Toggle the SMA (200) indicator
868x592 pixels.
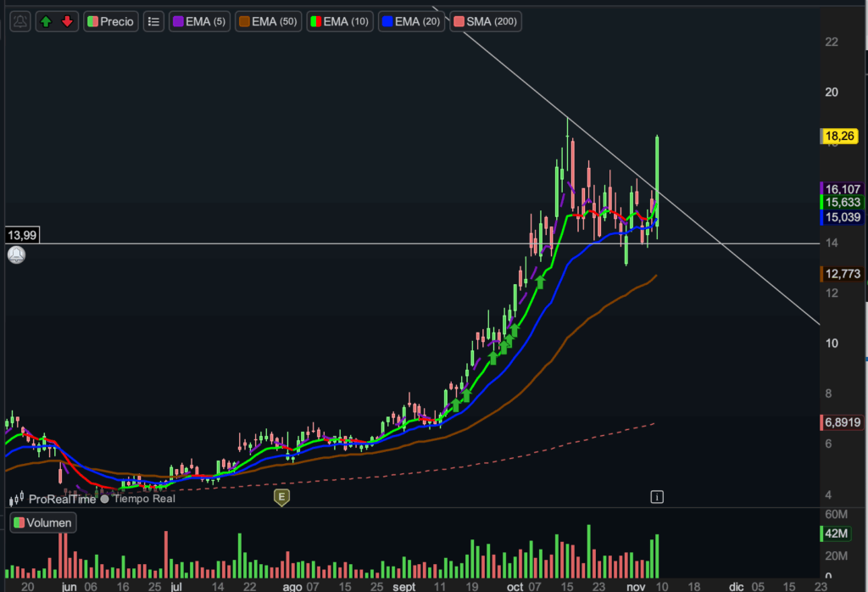point(485,21)
